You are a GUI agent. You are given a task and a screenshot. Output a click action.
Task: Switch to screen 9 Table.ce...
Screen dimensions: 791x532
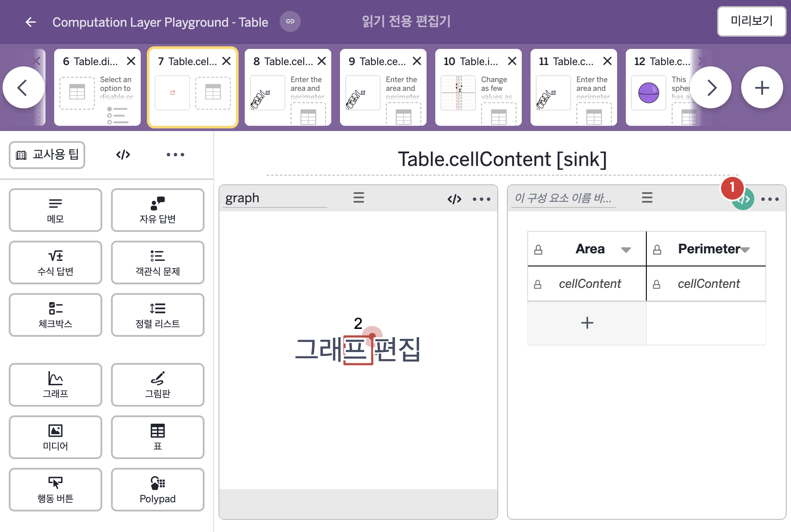[383, 87]
